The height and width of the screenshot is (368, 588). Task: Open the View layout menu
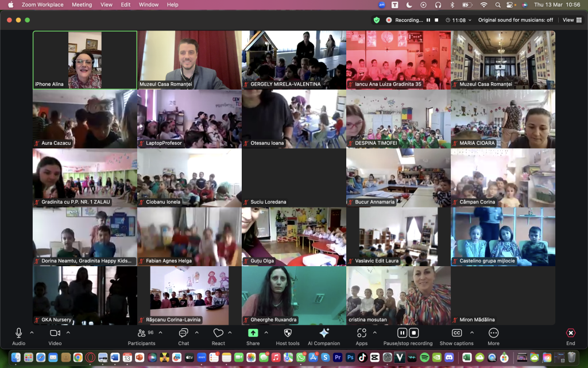(x=572, y=20)
